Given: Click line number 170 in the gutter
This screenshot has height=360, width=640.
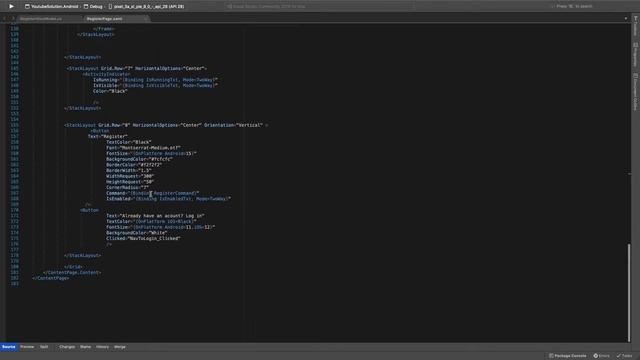Looking at the screenshot, I should click(x=15, y=210).
